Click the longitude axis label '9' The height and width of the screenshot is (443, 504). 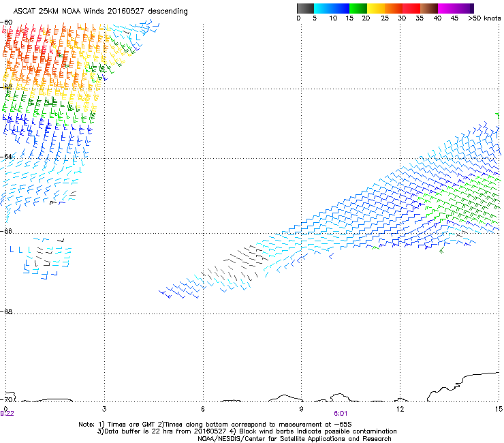point(301,409)
